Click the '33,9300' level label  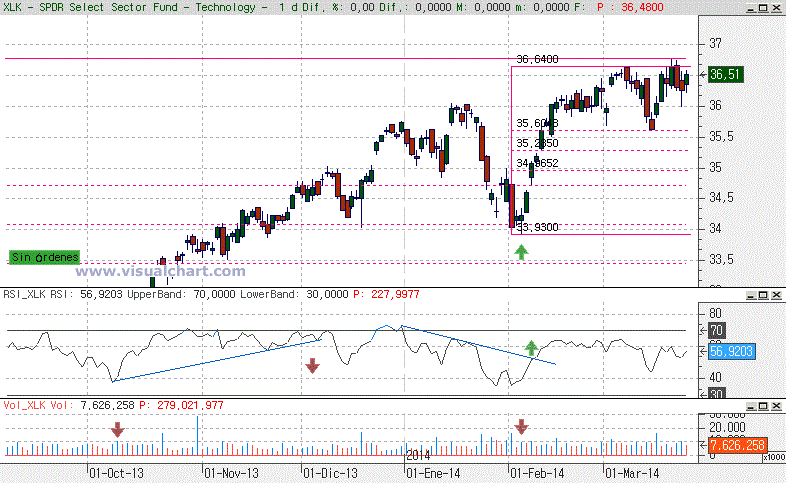coord(537,227)
